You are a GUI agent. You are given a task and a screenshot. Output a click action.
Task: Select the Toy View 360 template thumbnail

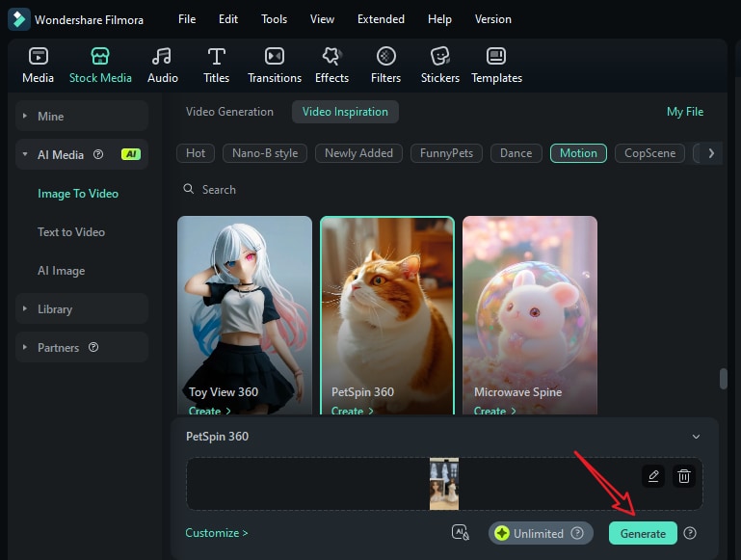[245, 315]
